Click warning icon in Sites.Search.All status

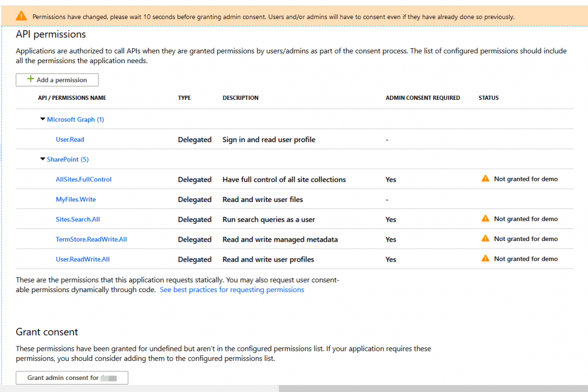[485, 218]
